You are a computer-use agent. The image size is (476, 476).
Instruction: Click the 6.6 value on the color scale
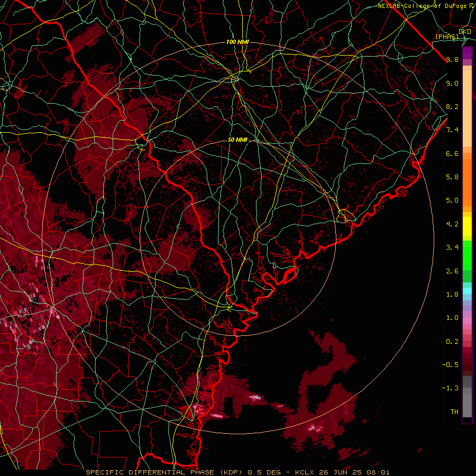click(x=452, y=153)
